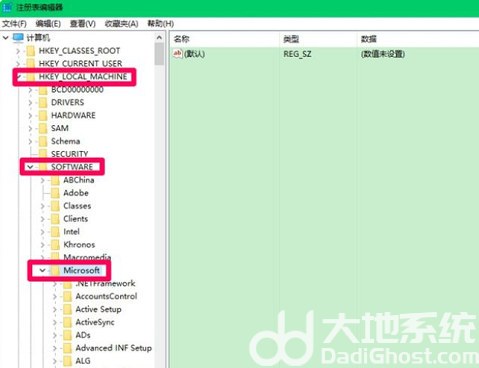The image size is (479, 368).
Task: Expand the Khronos key chevron
Action: pyautogui.click(x=43, y=245)
